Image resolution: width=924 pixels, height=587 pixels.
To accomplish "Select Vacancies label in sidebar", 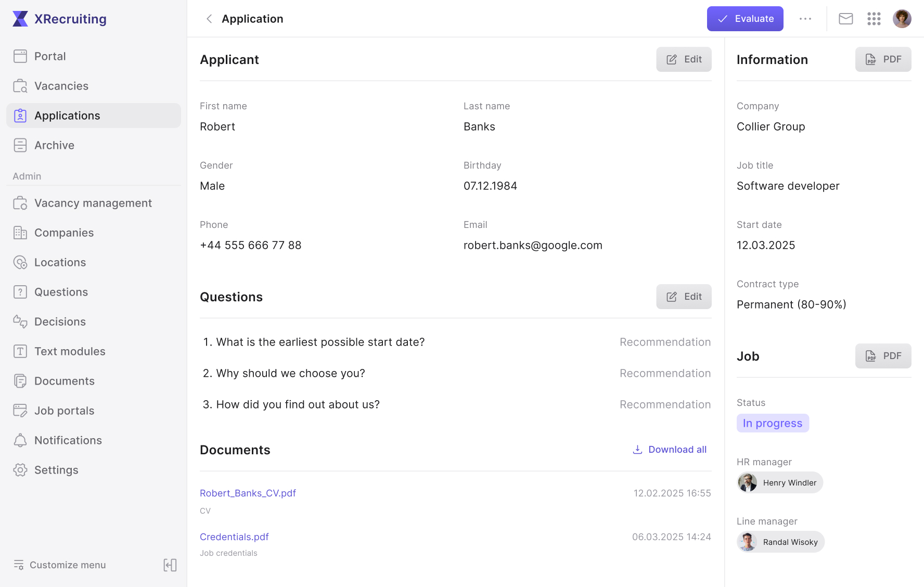I will coord(61,86).
